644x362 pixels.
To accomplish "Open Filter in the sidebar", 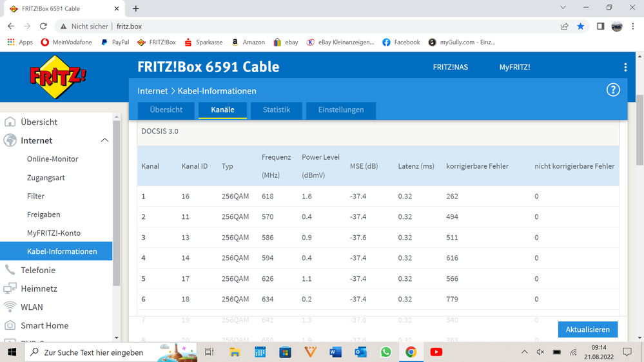I will 35,196.
